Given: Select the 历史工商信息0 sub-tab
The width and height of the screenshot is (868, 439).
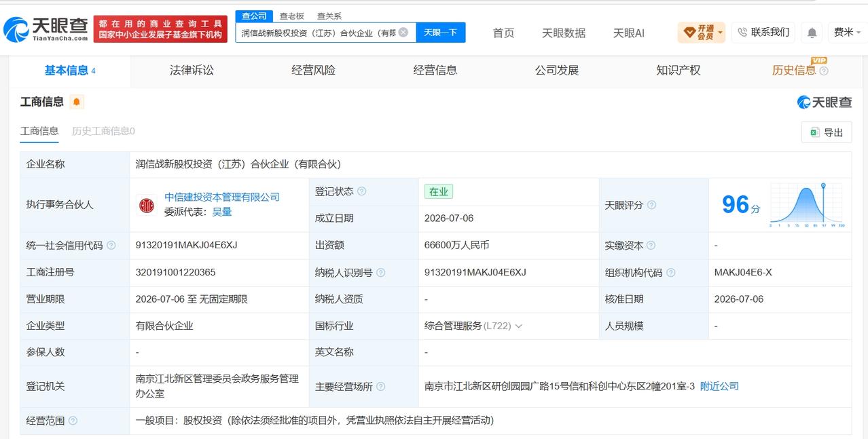Looking at the screenshot, I should (x=103, y=131).
